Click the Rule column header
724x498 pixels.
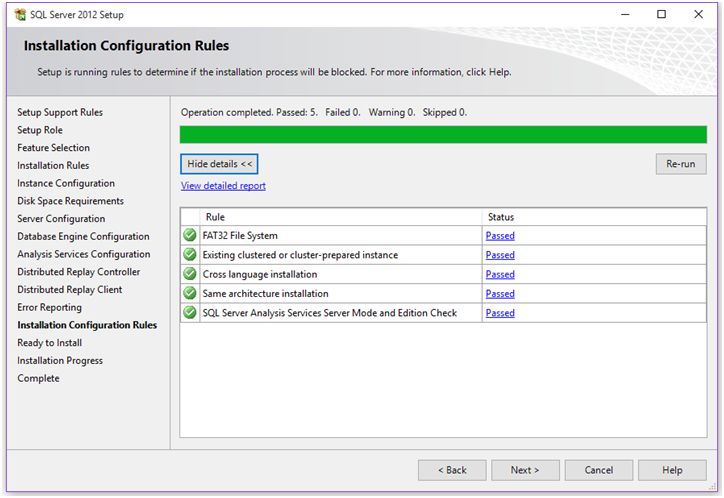coord(341,217)
